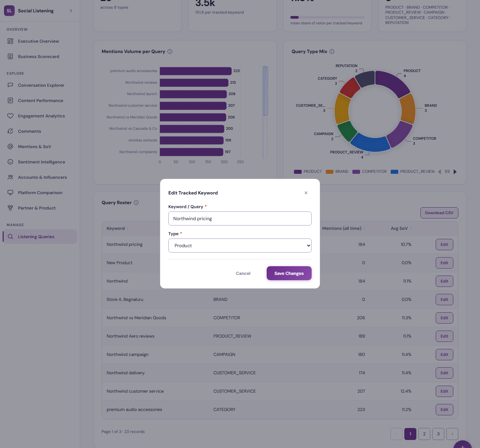
Task: Toggle BRAND legend swatch in chart
Action: [330, 172]
